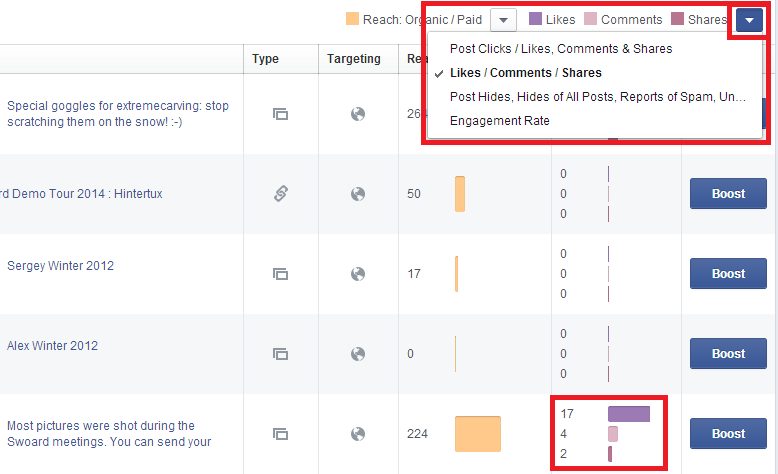Click globe targeting icon for Alex Winter 2012
The height and width of the screenshot is (474, 778).
[x=358, y=354]
